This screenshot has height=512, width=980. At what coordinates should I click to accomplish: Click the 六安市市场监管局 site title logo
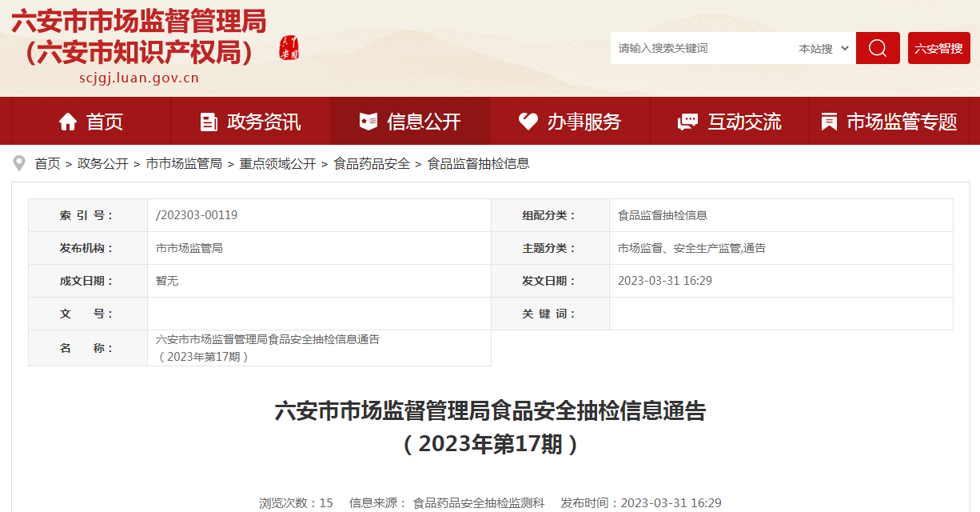click(139, 37)
